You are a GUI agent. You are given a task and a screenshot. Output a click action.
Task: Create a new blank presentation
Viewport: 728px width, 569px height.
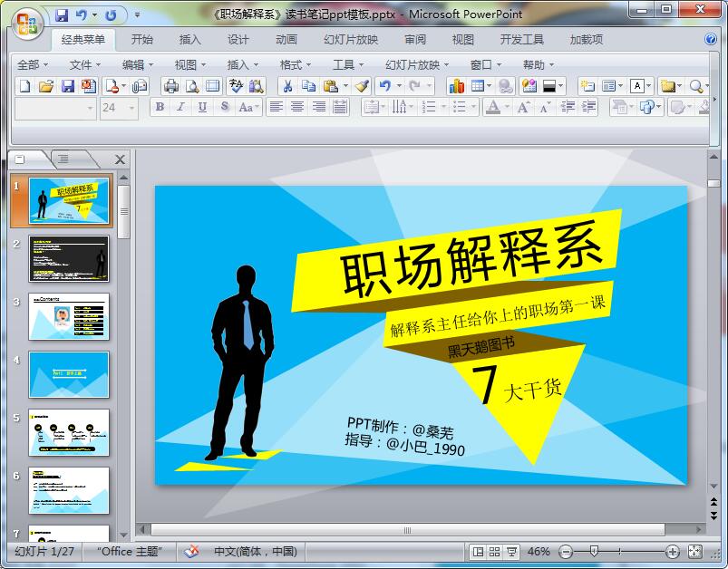(x=25, y=86)
